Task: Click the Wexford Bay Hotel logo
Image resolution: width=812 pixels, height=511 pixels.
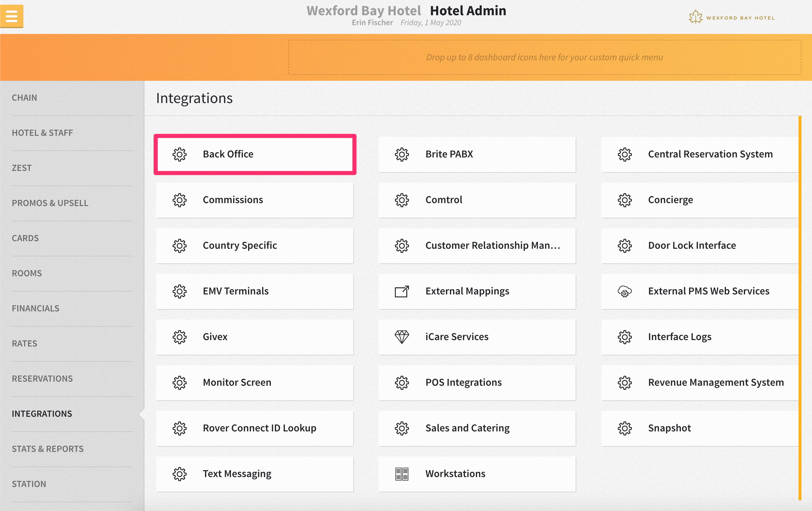Action: (731, 17)
